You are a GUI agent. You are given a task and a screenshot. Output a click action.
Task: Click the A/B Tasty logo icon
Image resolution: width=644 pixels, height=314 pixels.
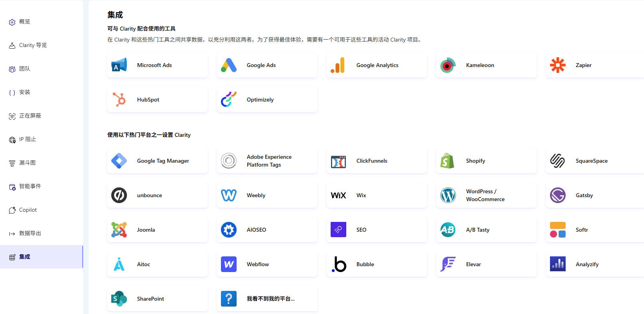coord(448,230)
